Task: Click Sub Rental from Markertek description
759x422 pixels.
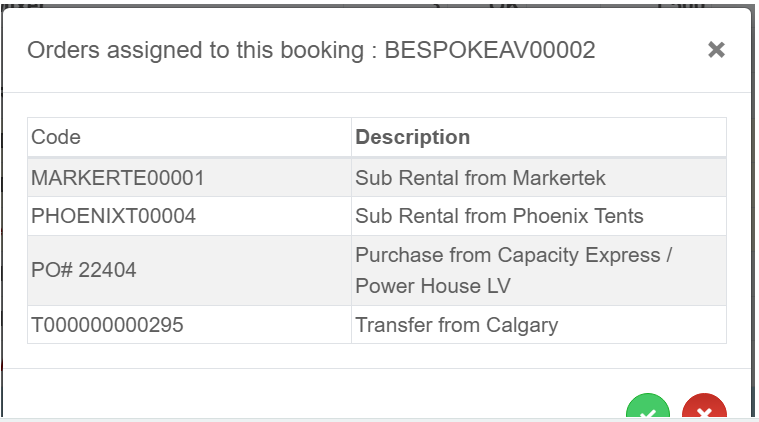Action: pos(480,178)
